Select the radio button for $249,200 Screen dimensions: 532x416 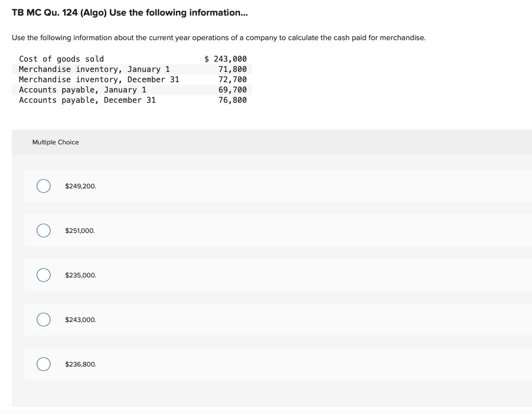(43, 186)
